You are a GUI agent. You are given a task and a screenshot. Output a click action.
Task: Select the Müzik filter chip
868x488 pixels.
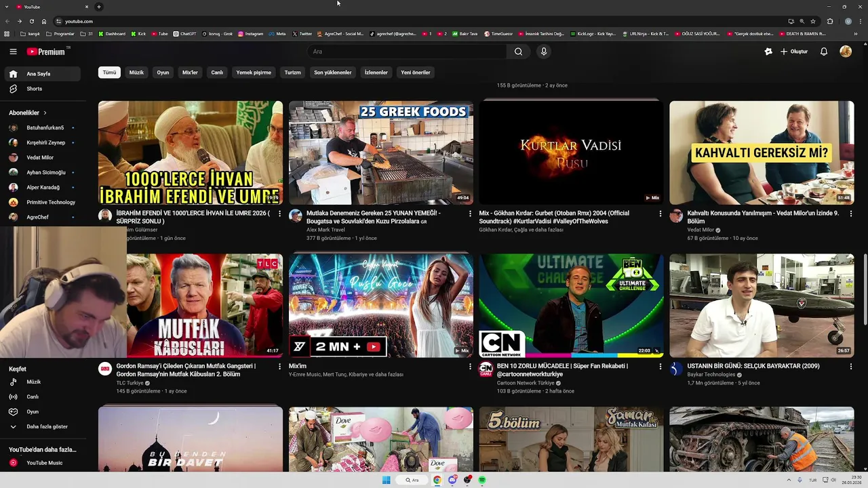136,73
